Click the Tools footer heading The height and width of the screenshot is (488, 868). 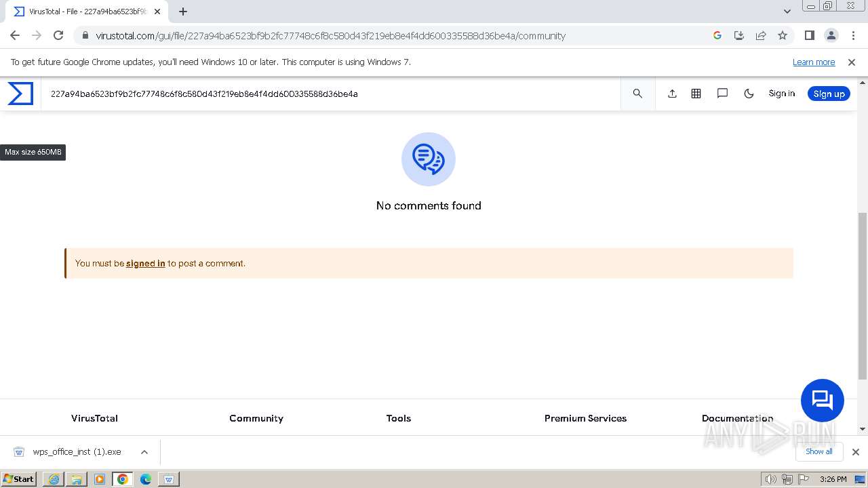pos(399,418)
